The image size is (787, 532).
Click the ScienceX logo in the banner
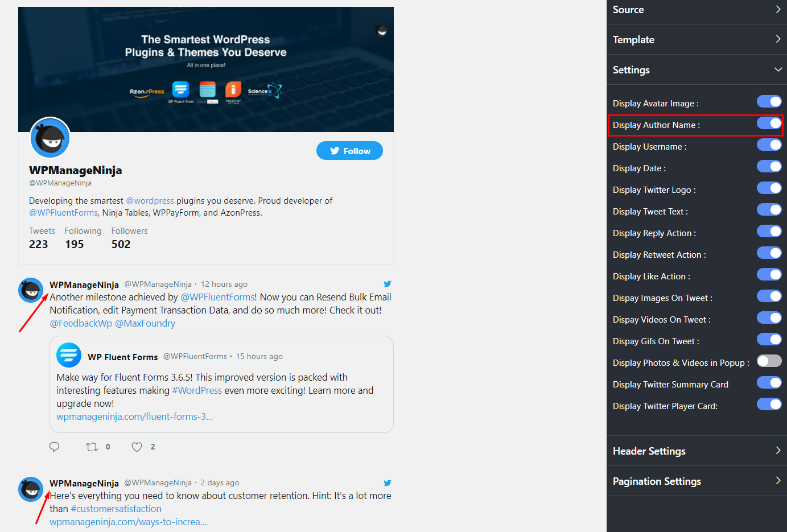265,91
